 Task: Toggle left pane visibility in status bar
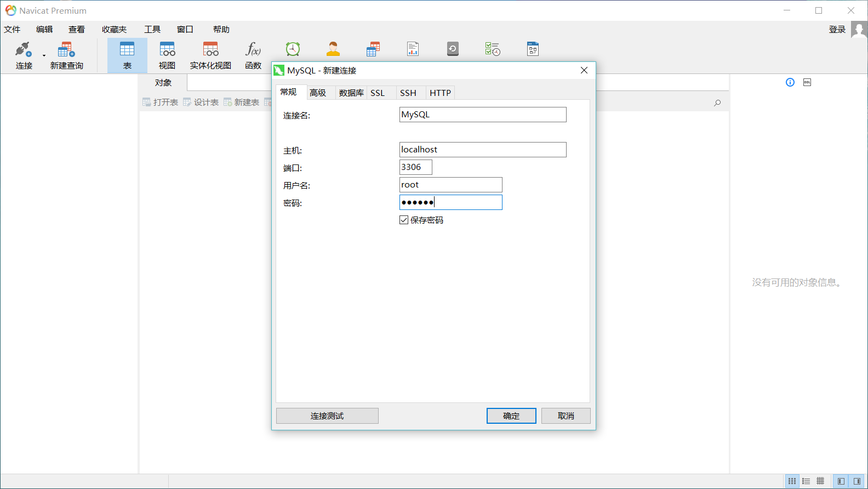pos(841,481)
